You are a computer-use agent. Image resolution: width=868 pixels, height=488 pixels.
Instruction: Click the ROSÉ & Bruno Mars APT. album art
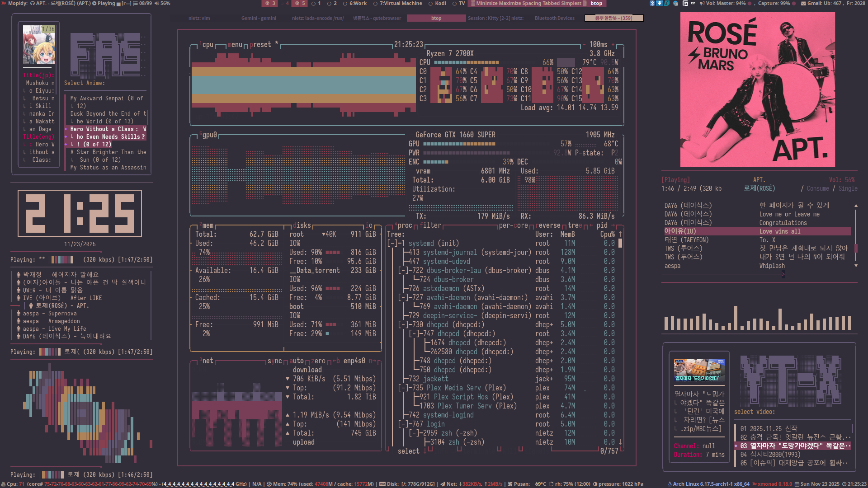pos(758,89)
